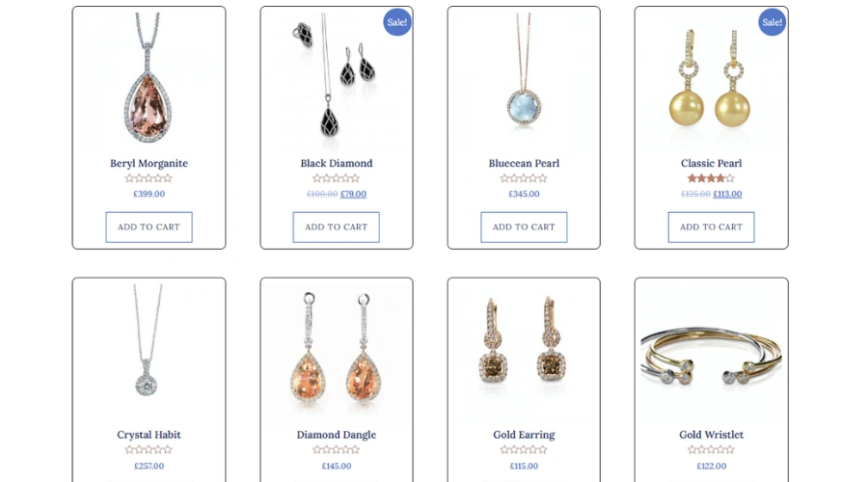Click the Bluecean Pearl pendant image
This screenshot has height=482, width=868.
(x=524, y=79)
